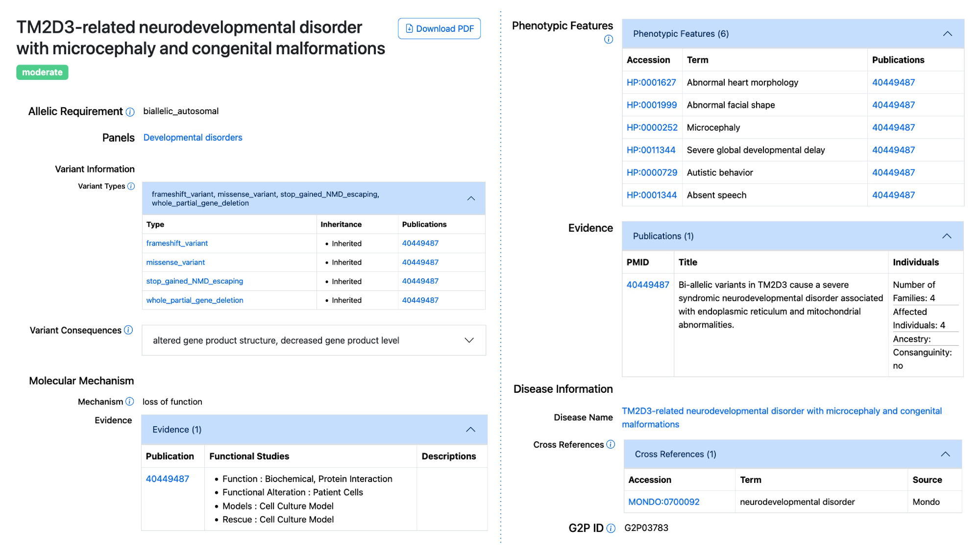Click info icon beside Mechanism label
980x551 pixels.
coord(129,402)
